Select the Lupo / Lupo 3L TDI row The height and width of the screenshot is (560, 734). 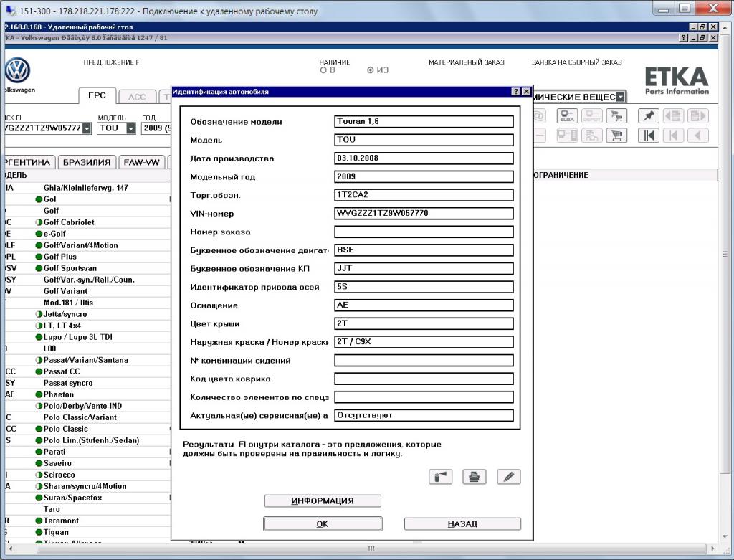[x=87, y=337]
